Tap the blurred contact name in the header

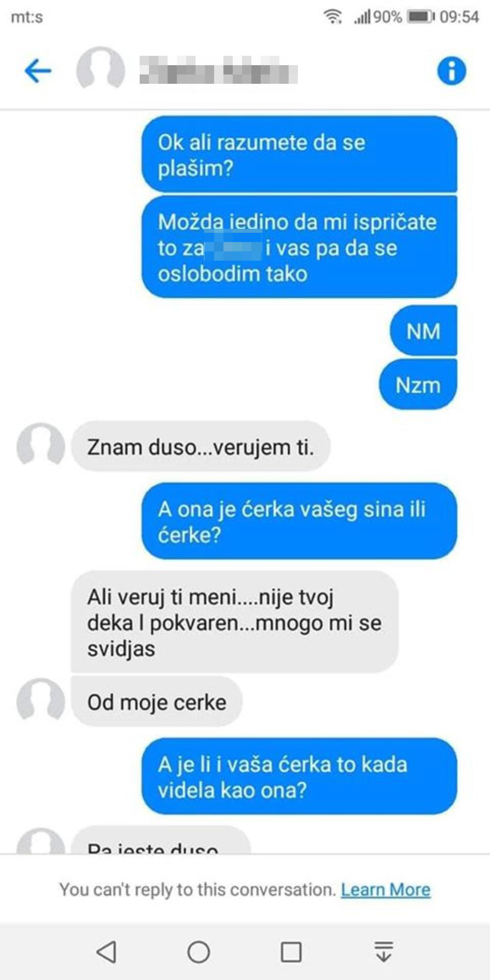(219, 71)
